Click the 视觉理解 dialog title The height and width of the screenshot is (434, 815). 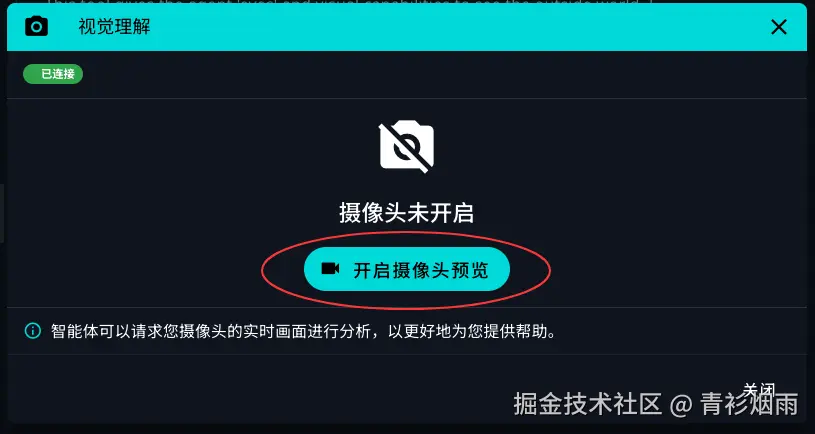[114, 27]
